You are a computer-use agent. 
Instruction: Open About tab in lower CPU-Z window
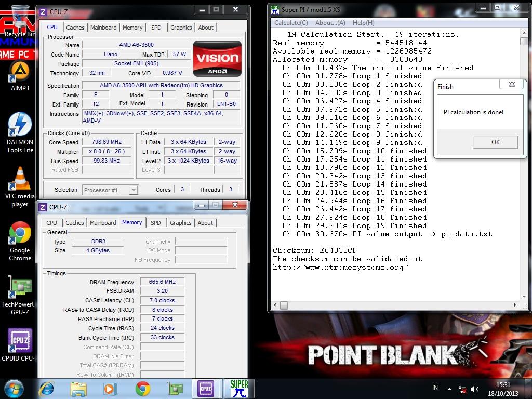[205, 223]
